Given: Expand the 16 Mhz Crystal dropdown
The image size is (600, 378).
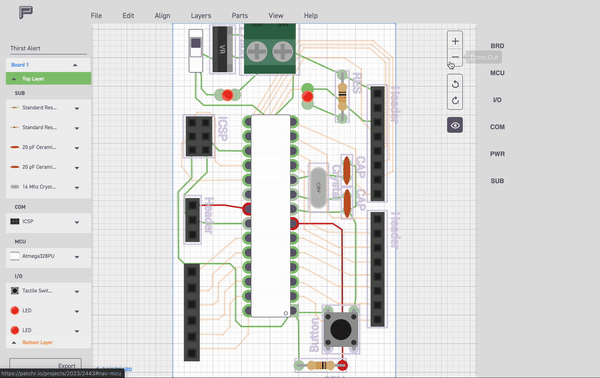Looking at the screenshot, I should tap(77, 187).
